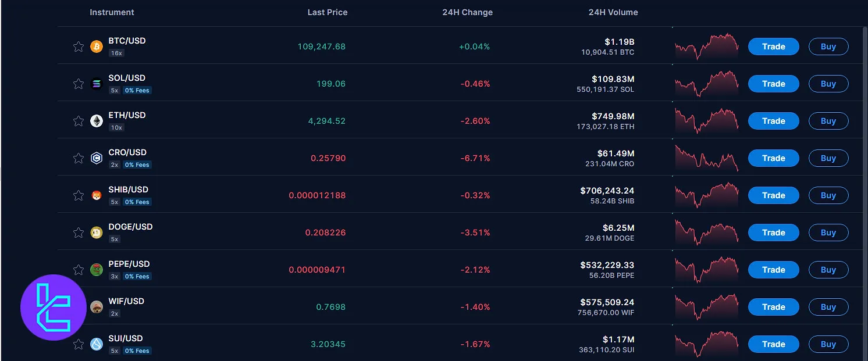This screenshot has width=868, height=361.
Task: Click Trade for SOL/USD
Action: (773, 84)
